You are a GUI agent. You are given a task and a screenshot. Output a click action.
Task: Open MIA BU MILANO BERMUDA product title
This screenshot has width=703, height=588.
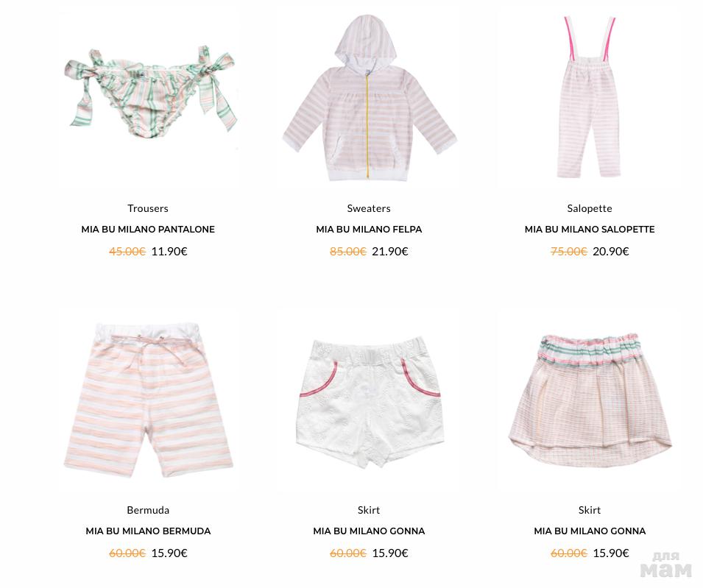pos(148,531)
